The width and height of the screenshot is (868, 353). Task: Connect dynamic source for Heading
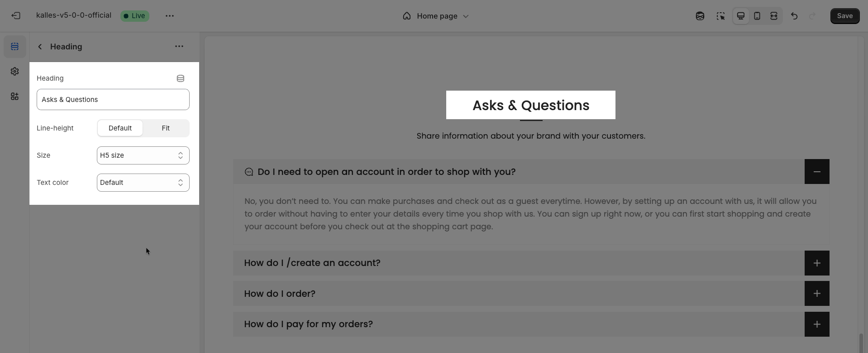181,78
